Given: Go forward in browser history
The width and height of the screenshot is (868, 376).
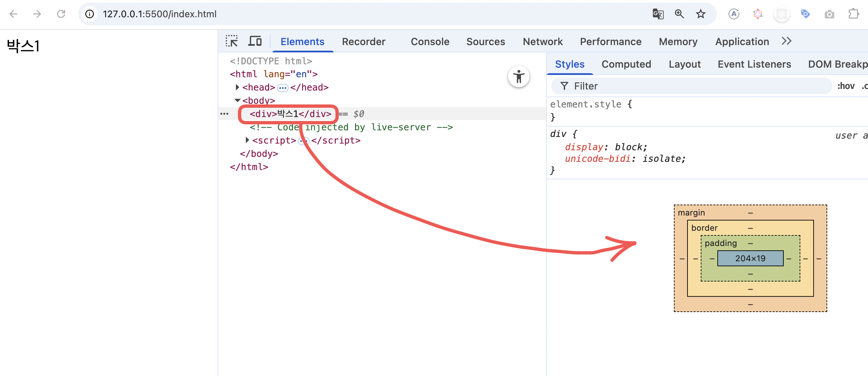Looking at the screenshot, I should 37,14.
